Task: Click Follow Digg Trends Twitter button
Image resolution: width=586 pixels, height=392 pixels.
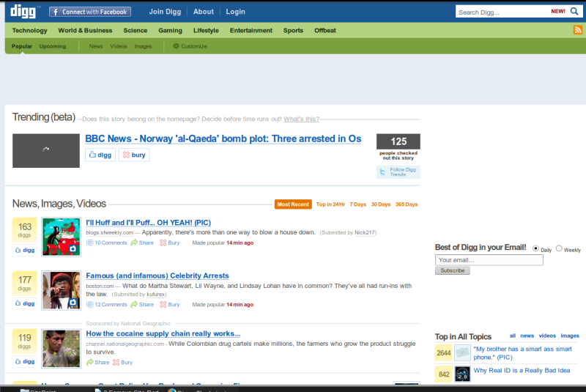Action: click(x=398, y=172)
